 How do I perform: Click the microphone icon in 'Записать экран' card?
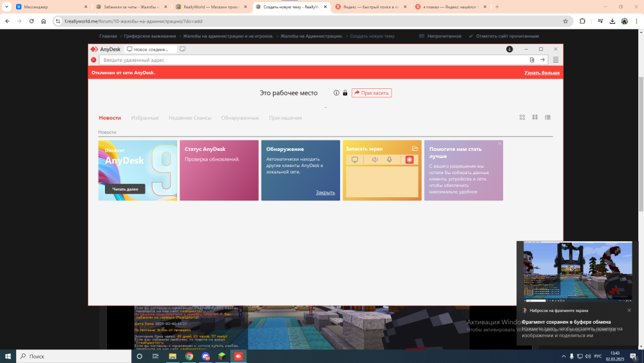click(x=390, y=159)
